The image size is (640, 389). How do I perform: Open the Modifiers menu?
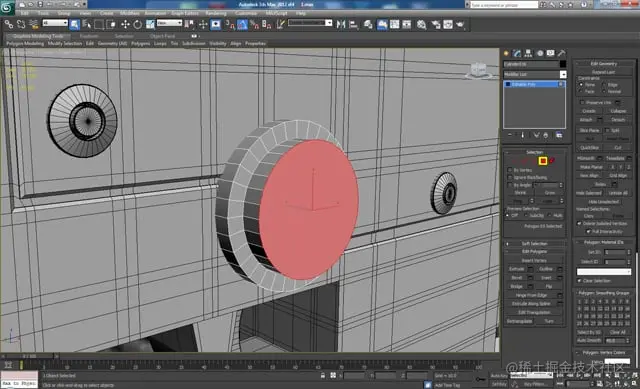point(129,13)
